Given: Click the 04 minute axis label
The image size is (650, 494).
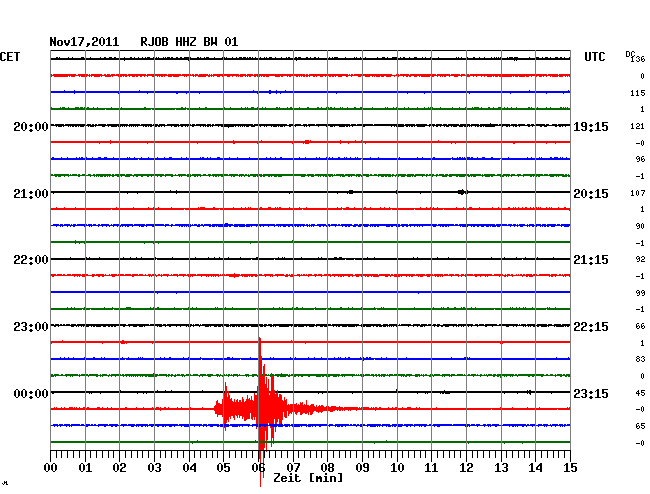Looking at the screenshot, I should (x=189, y=468).
